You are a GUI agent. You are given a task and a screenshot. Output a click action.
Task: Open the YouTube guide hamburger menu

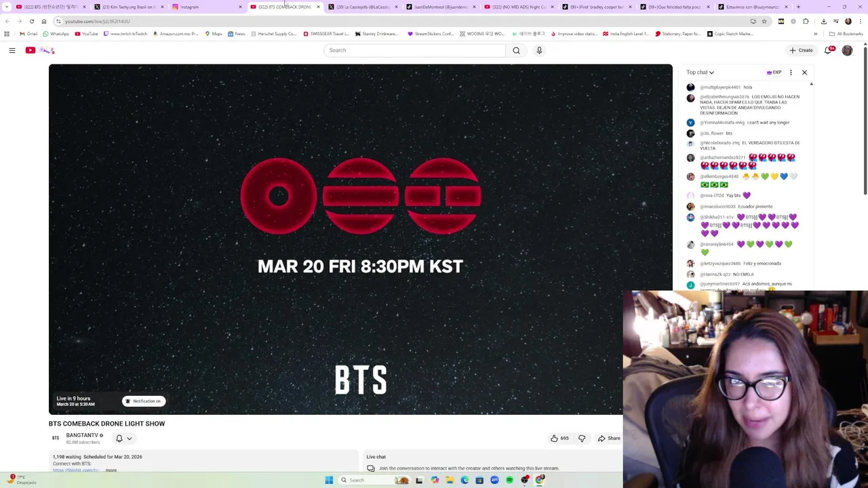pyautogui.click(x=12, y=50)
